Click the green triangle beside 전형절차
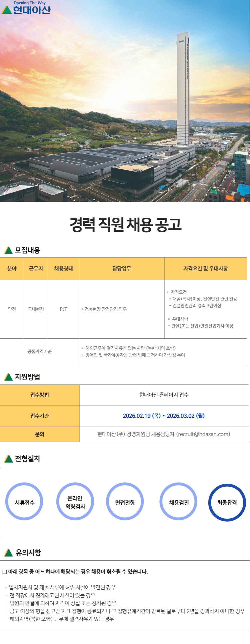This screenshot has height=644, width=250. [8, 459]
